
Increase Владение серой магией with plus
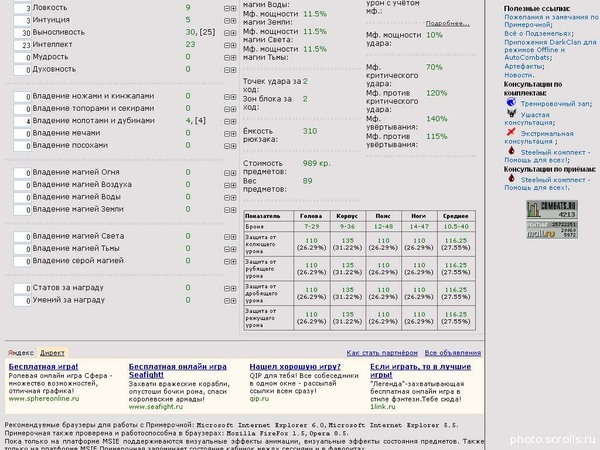point(233,261)
